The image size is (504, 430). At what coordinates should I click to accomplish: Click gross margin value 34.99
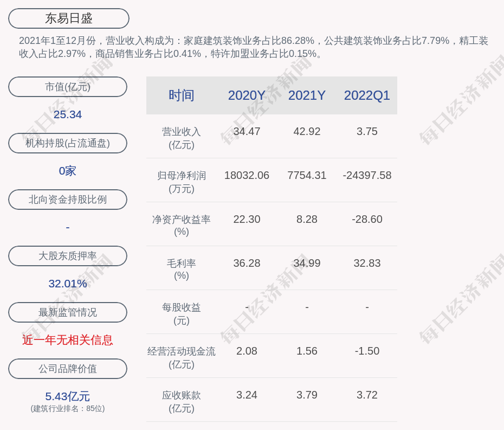(x=307, y=263)
